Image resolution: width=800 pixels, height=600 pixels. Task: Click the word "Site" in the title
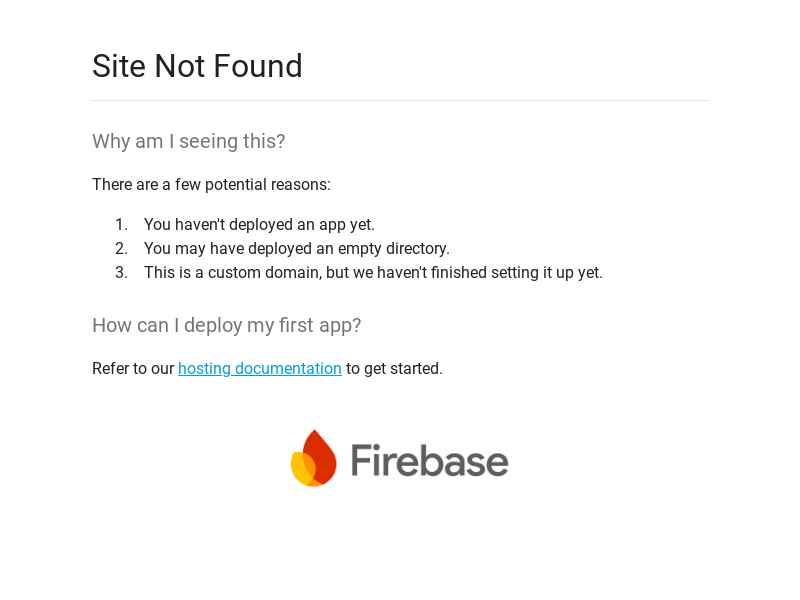point(119,66)
